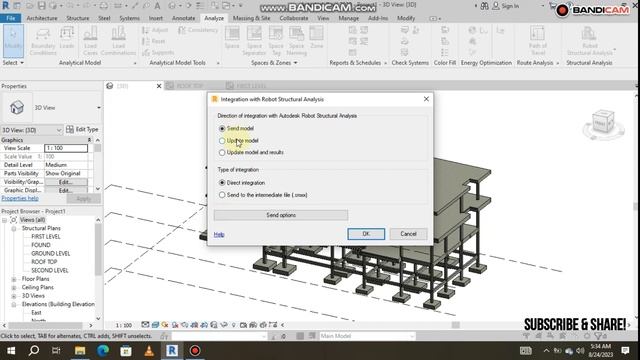Open Space Naming tool
Image resolution: width=640 pixels, height=360 pixels.
point(296,41)
